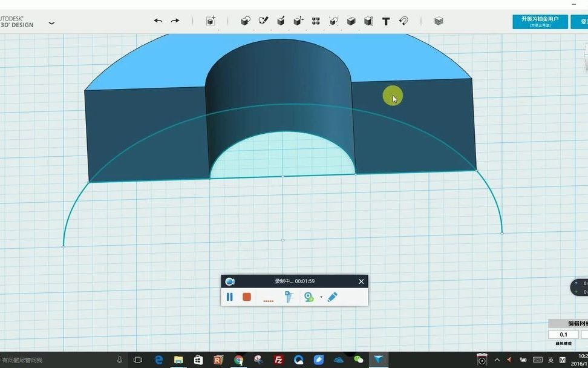Viewport: 588px width, 368px height.
Task: Pause the screen recording
Action: point(229,297)
